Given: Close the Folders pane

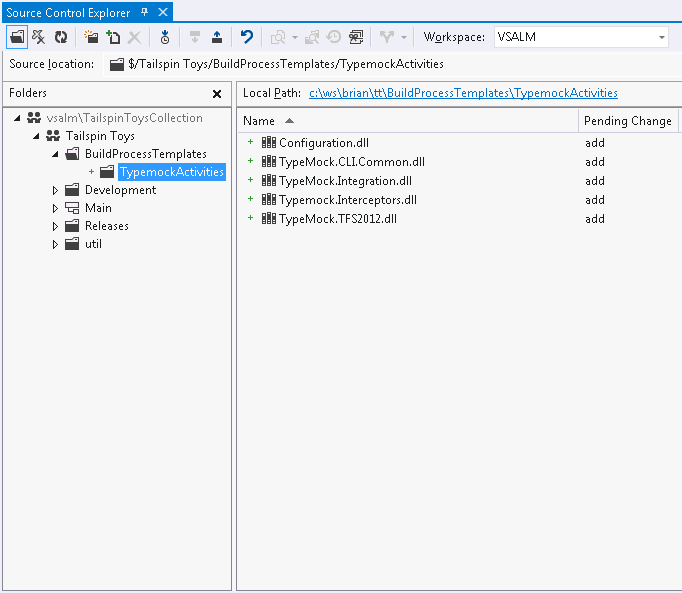Looking at the screenshot, I should (x=217, y=94).
